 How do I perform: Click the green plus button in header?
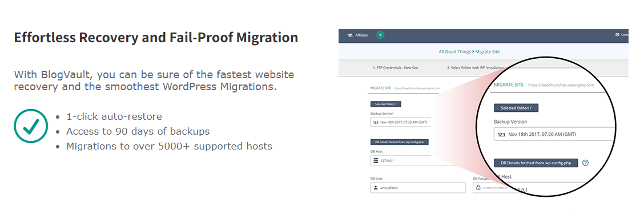[x=380, y=35]
